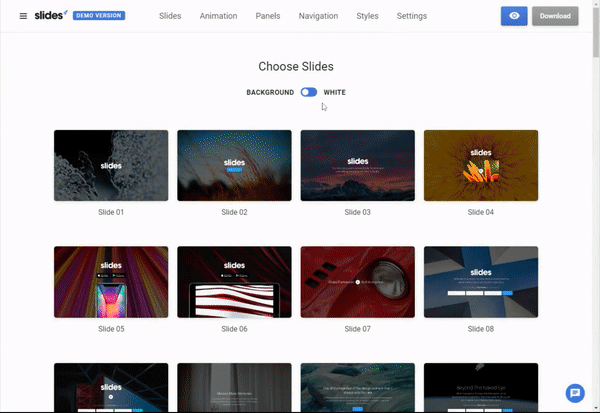This screenshot has height=413, width=600.
Task: Preview with the blue eye button
Action: (514, 16)
